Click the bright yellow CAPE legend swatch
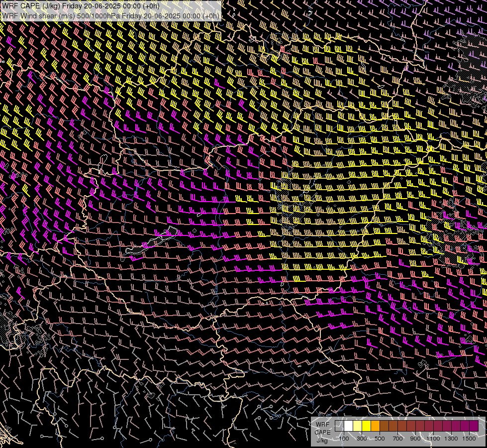The image size is (487, 448). pyautogui.click(x=366, y=426)
